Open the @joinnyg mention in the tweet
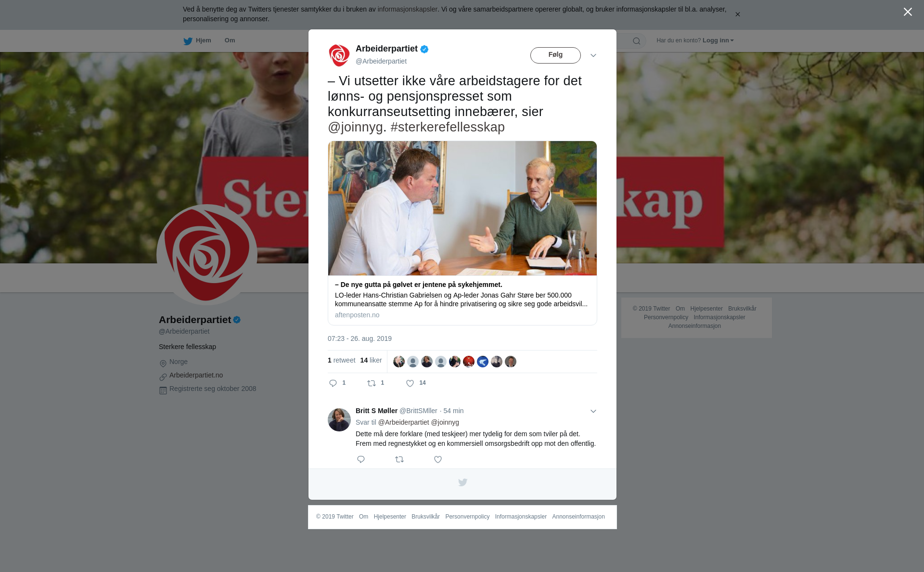Image resolution: width=924 pixels, height=572 pixels. point(355,127)
